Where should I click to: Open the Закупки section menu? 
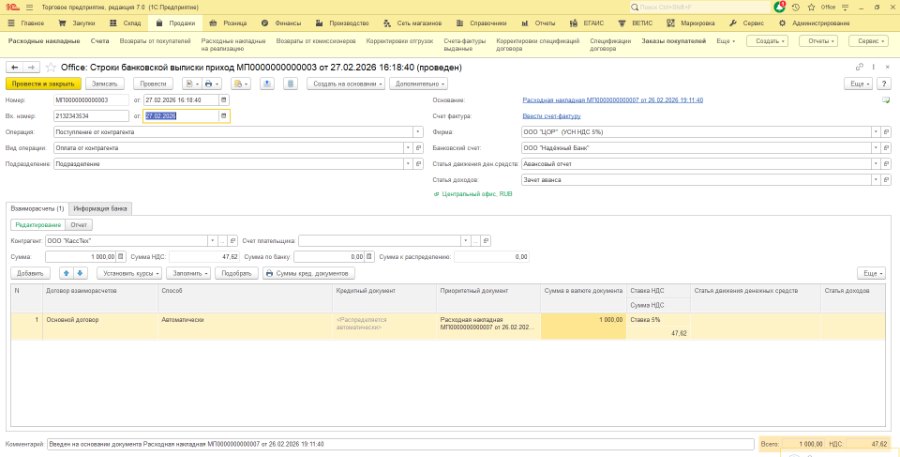77,24
